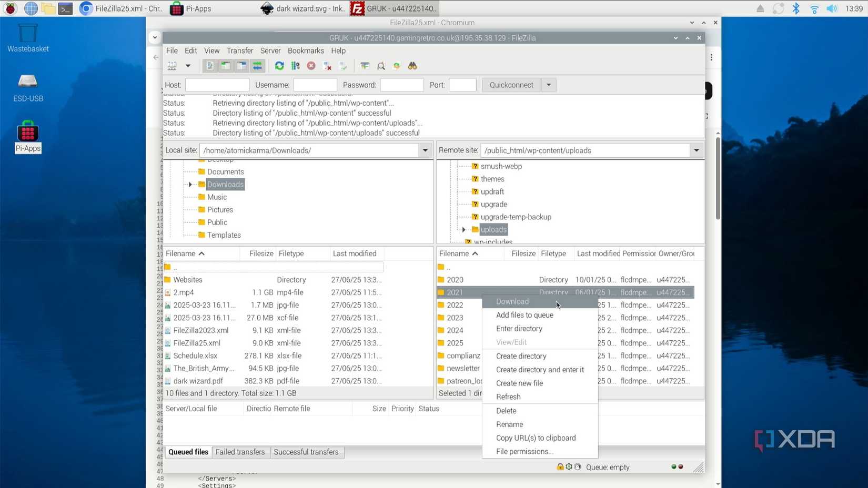Toggle message log display icon
868x488 pixels.
(x=210, y=66)
